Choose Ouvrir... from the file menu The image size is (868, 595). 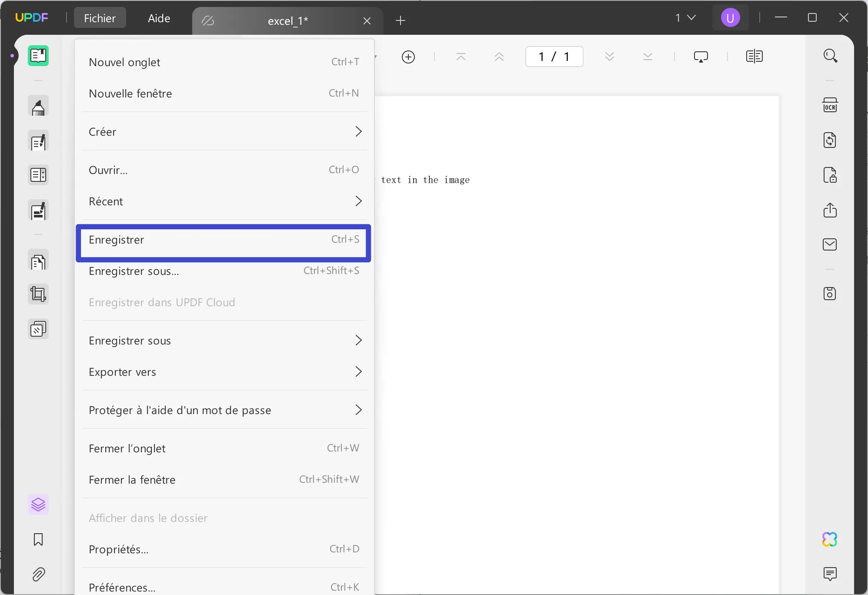point(224,170)
